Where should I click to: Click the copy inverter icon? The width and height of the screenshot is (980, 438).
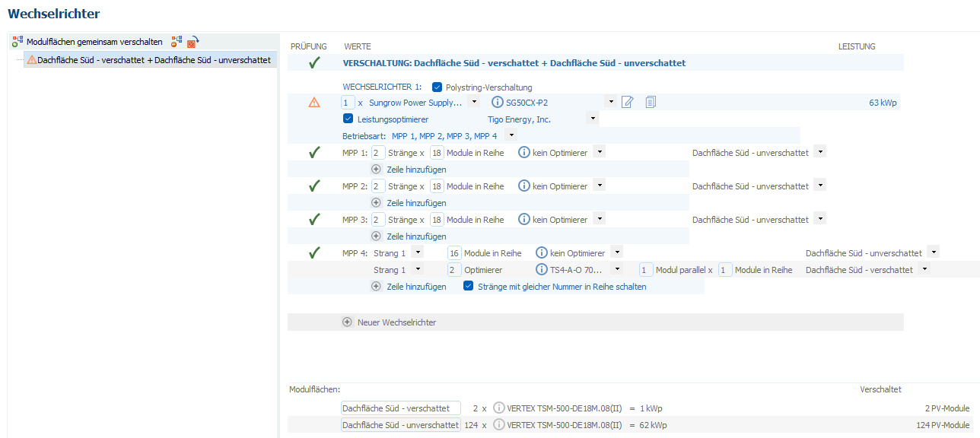[x=651, y=102]
